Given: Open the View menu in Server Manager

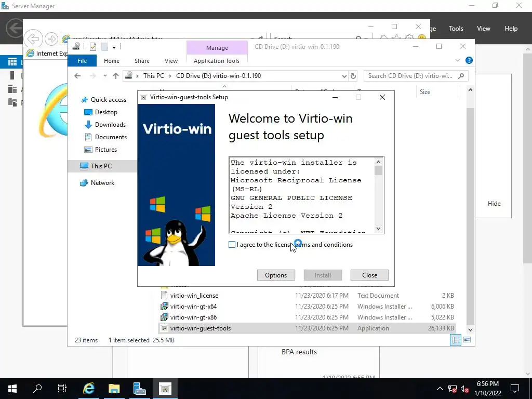Looking at the screenshot, I should (x=483, y=29).
